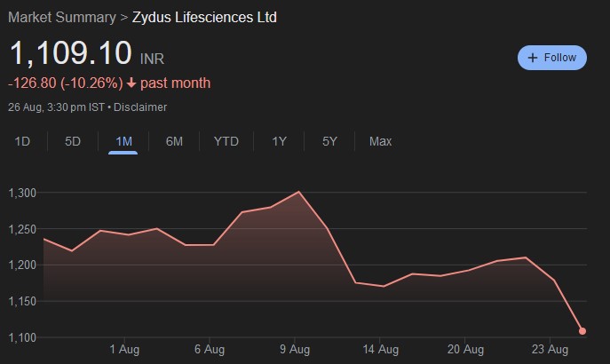Click the 26 Aug, 3:30 pm IST timestamp

(x=57, y=107)
